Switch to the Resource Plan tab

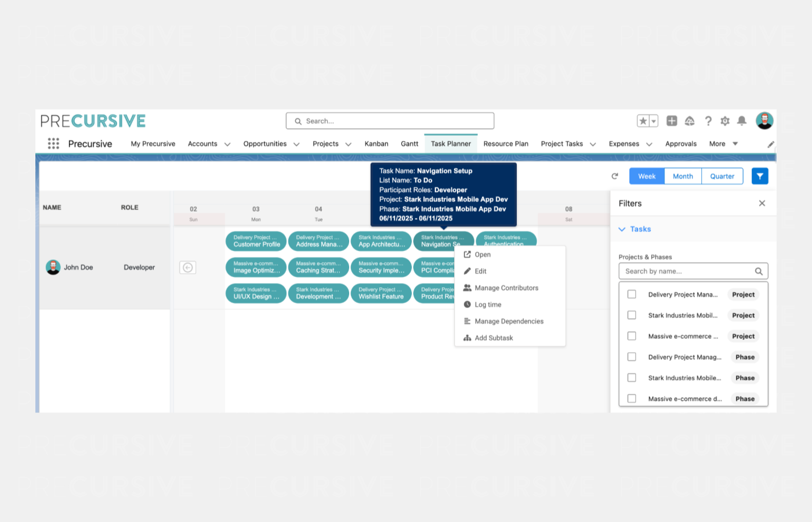pyautogui.click(x=506, y=143)
